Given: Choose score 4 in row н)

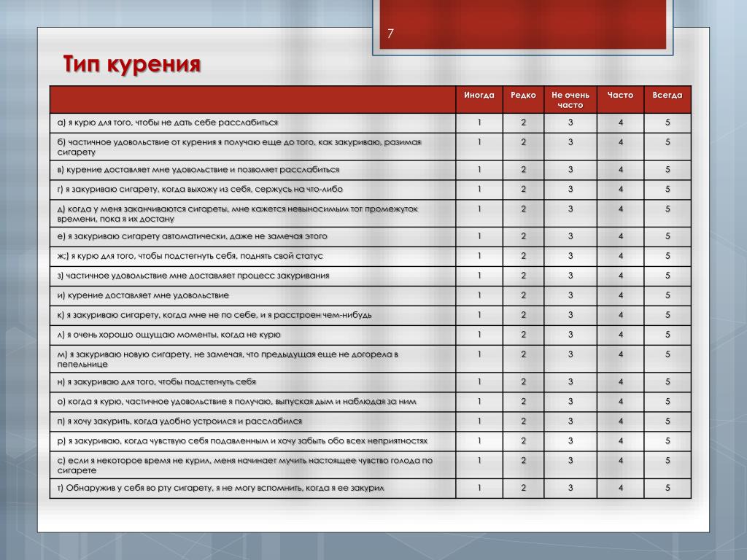Looking at the screenshot, I should (620, 381).
